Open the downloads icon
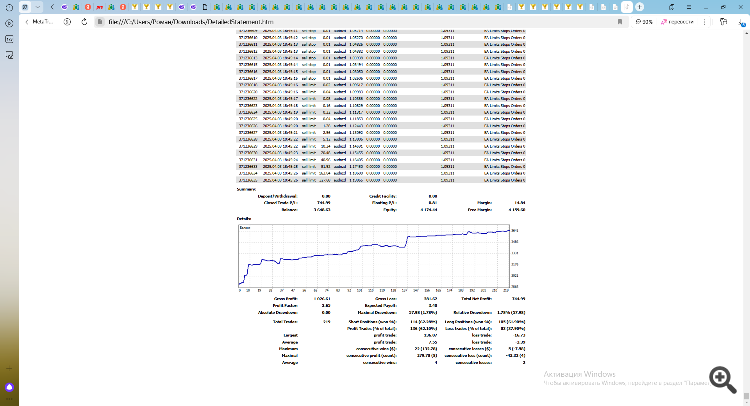Screen dimensions: 750x406 [741, 22]
